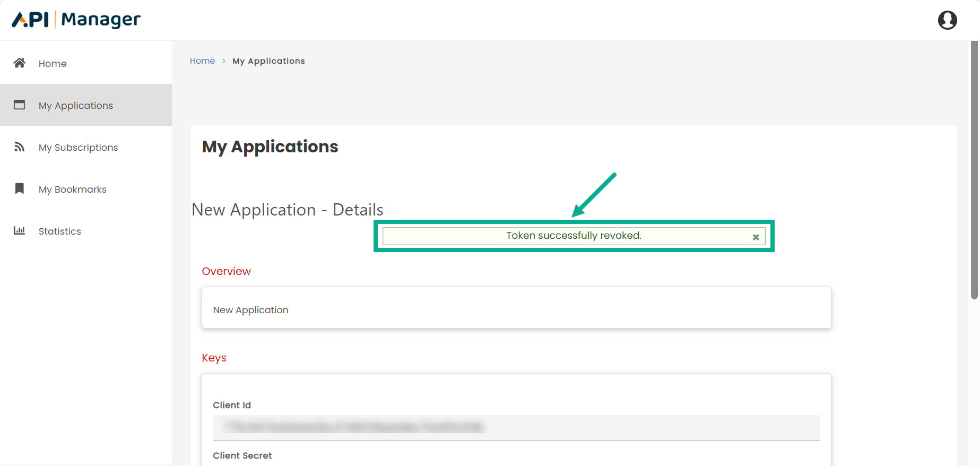Click the Home house icon in sidebar
Screen dimensions: 980x466
(20, 63)
